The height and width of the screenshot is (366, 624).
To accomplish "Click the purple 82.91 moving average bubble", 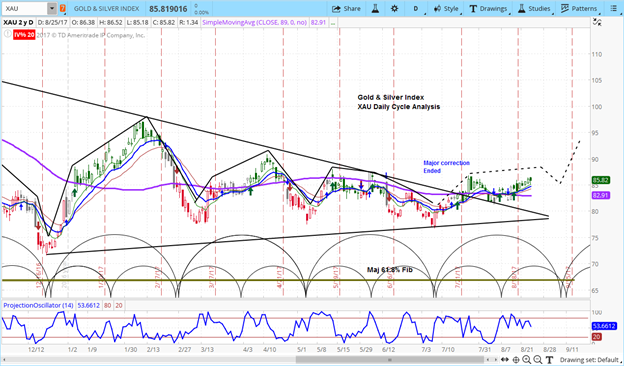I will [x=601, y=195].
